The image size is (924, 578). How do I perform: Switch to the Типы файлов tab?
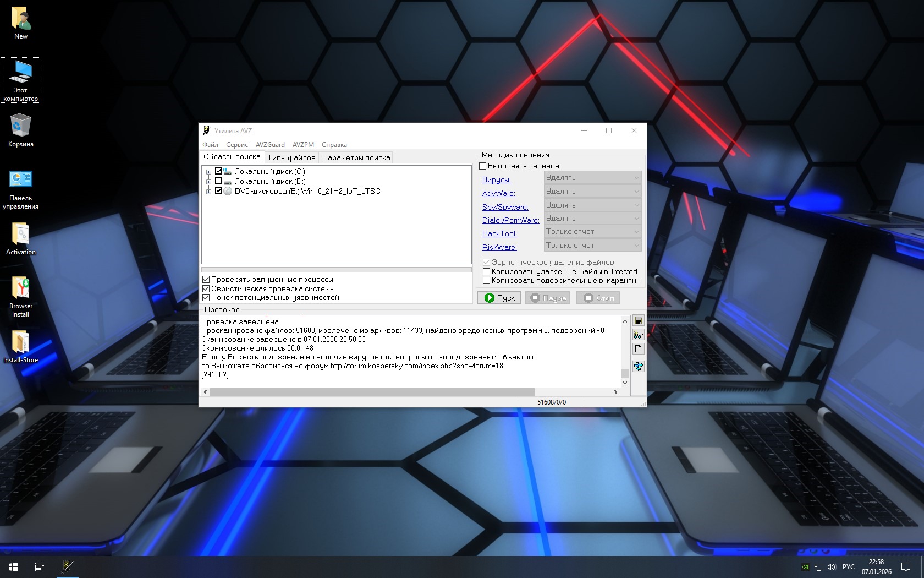pos(291,157)
